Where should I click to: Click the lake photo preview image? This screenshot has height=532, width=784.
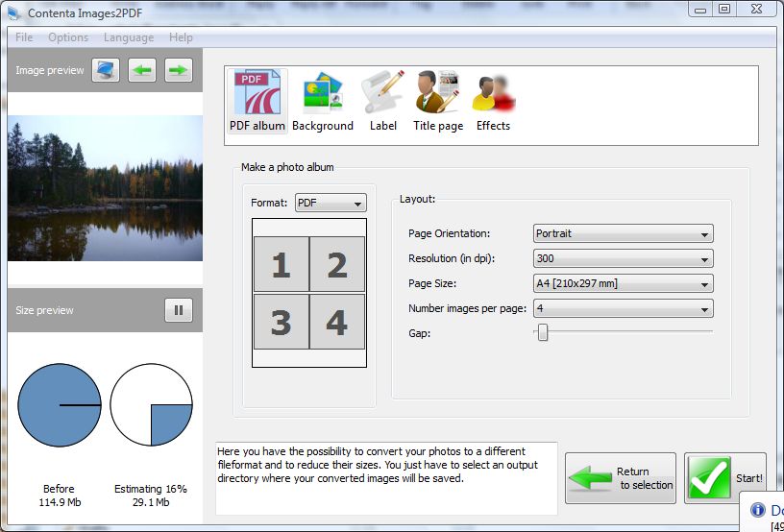pyautogui.click(x=105, y=188)
